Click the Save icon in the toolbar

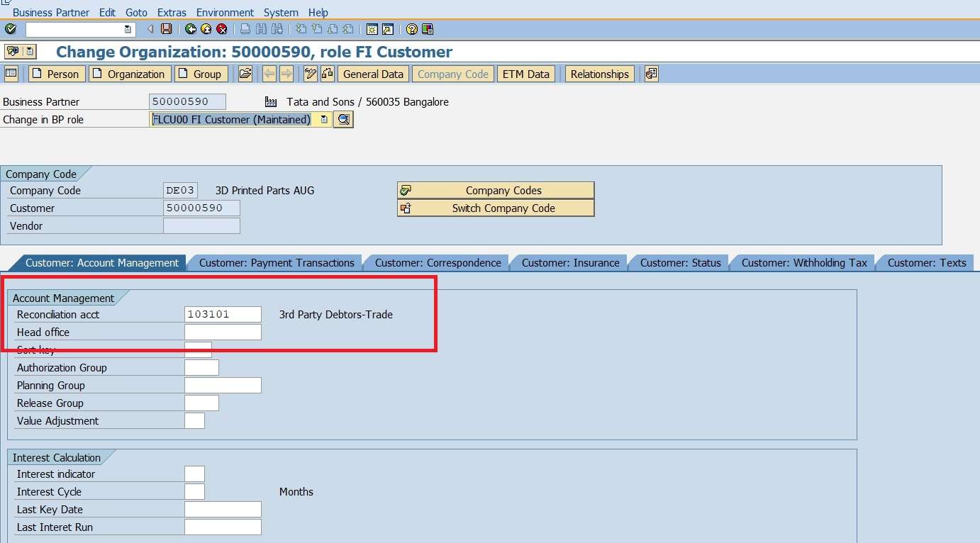(x=165, y=29)
